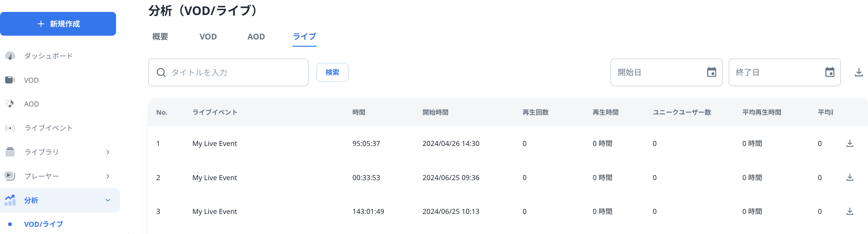Click the 新規作成 create button
Screen dimensions: 868x234
click(58, 24)
